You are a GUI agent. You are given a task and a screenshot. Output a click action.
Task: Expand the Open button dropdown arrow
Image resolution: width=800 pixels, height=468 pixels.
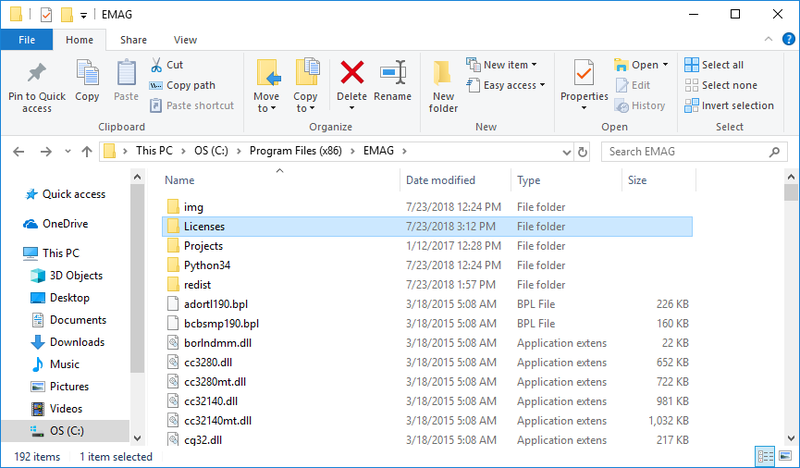[665, 65]
